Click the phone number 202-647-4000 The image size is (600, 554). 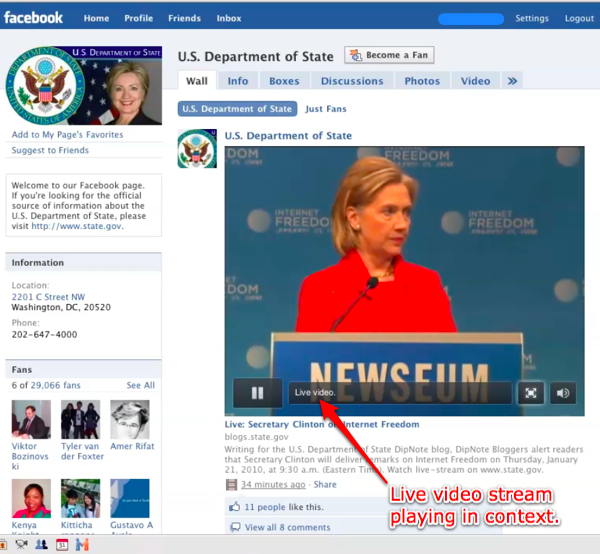[44, 334]
